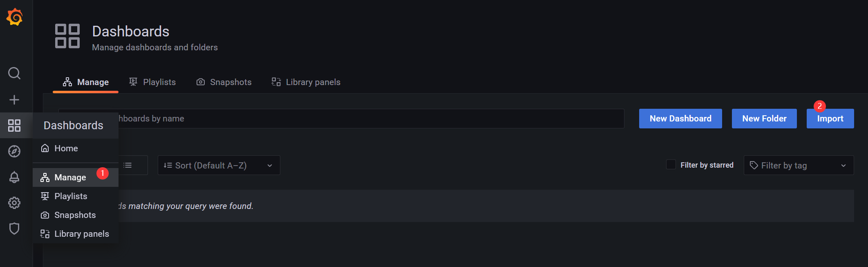Open the Filter by tag dropdown
The width and height of the screenshot is (868, 267).
tap(799, 165)
